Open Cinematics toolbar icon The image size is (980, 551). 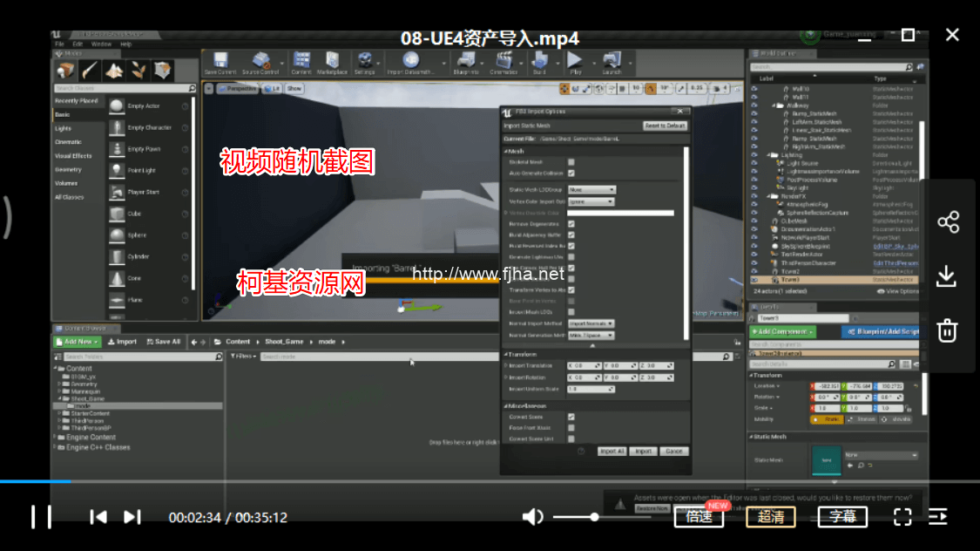504,63
